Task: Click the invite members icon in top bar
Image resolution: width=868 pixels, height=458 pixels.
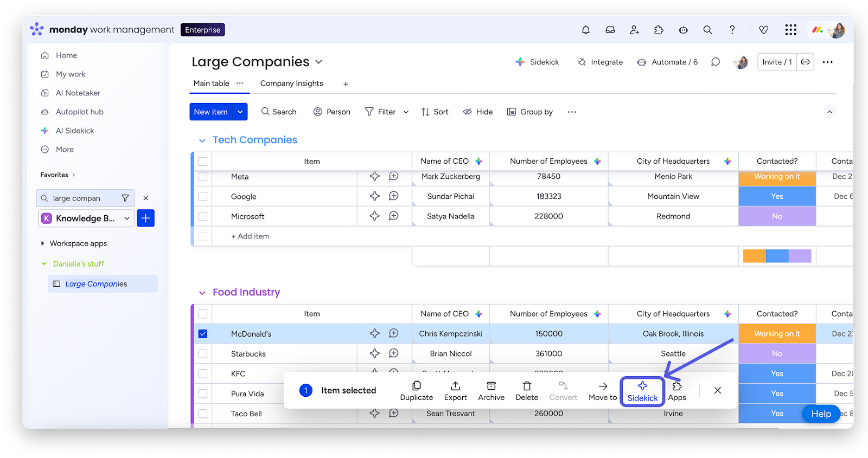Action: (634, 30)
